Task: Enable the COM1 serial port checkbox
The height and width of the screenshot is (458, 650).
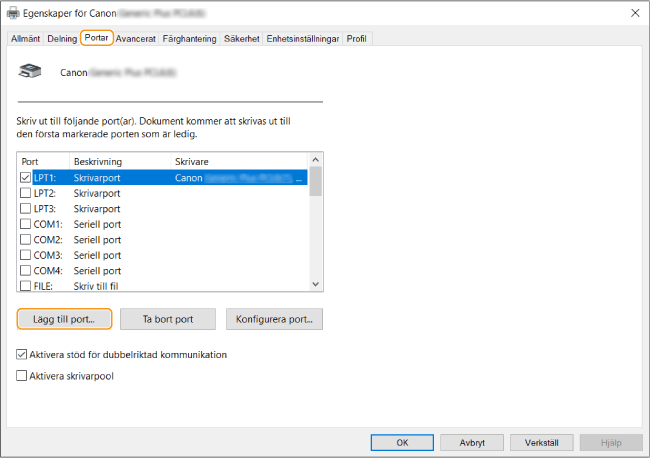Action: point(26,224)
